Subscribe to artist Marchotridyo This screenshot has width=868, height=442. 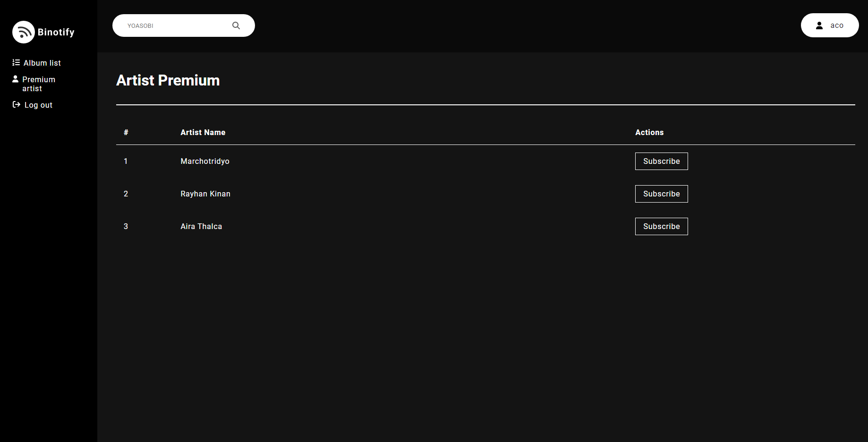(661, 161)
